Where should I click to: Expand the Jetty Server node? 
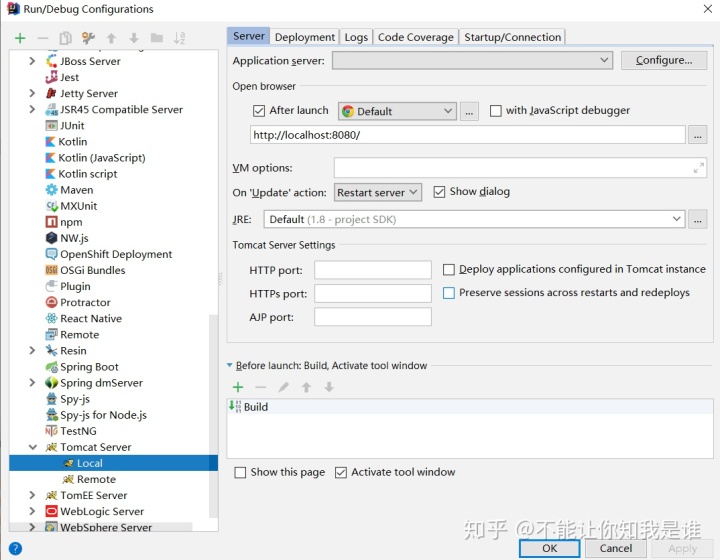(x=32, y=93)
